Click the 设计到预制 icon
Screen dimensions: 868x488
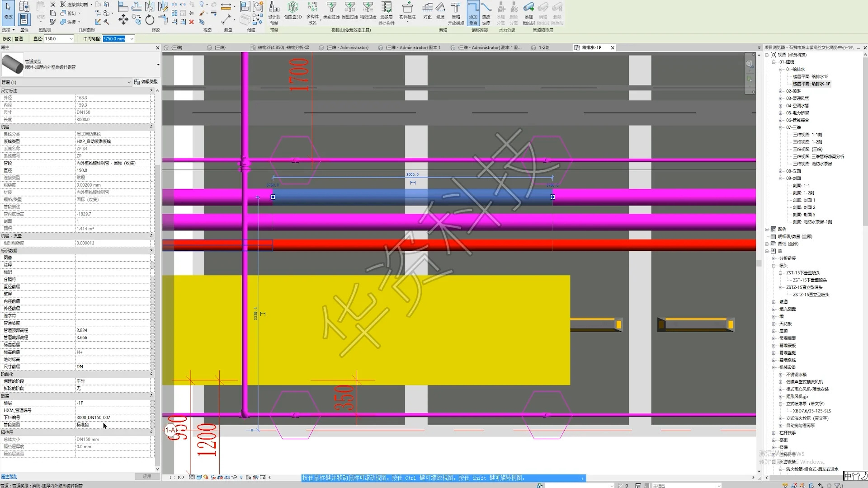click(274, 13)
